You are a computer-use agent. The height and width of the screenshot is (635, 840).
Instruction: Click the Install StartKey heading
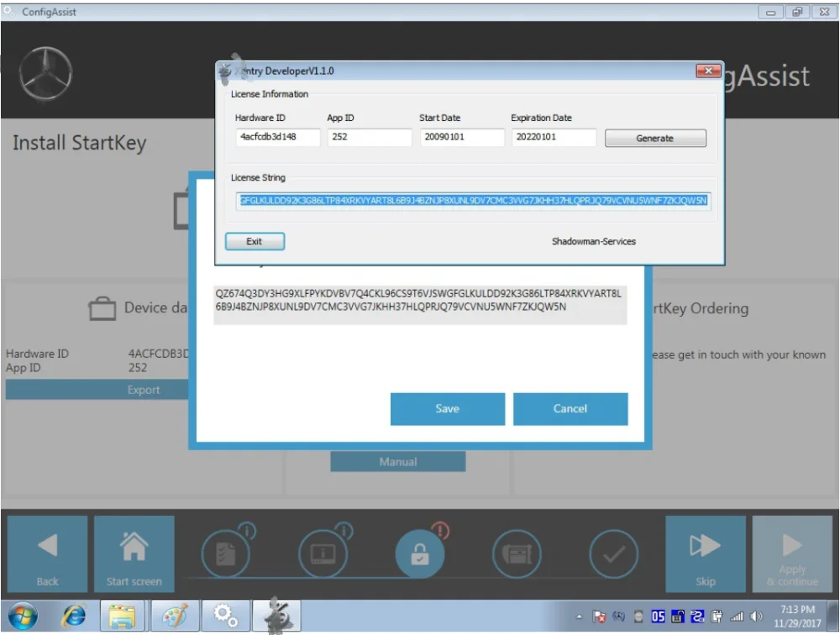(x=79, y=143)
